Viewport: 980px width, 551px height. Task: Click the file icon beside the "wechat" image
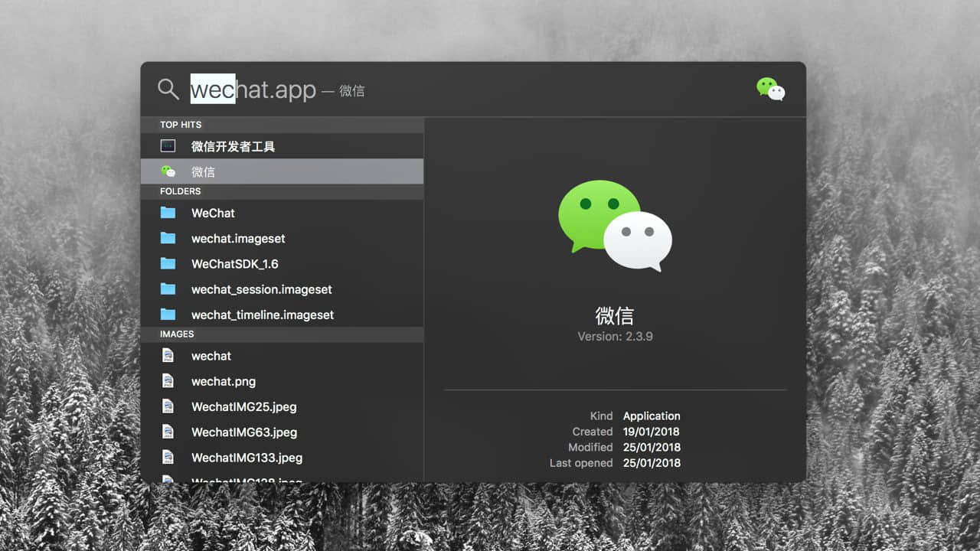168,356
